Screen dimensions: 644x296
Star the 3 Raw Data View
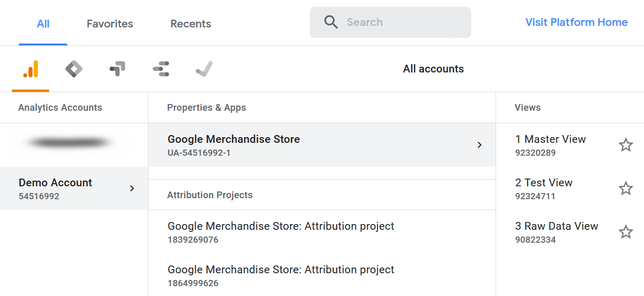click(626, 232)
